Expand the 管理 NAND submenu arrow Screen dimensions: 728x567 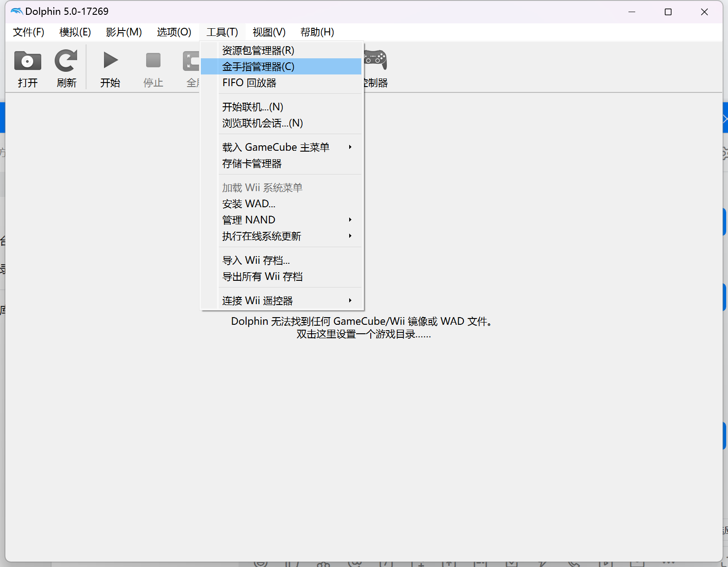coord(350,220)
